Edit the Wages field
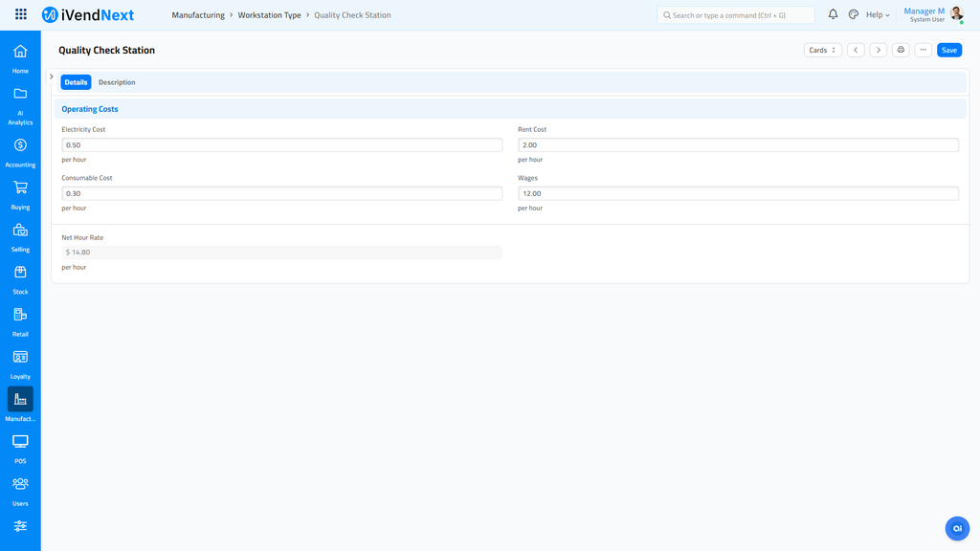The image size is (980, 551). [x=738, y=193]
